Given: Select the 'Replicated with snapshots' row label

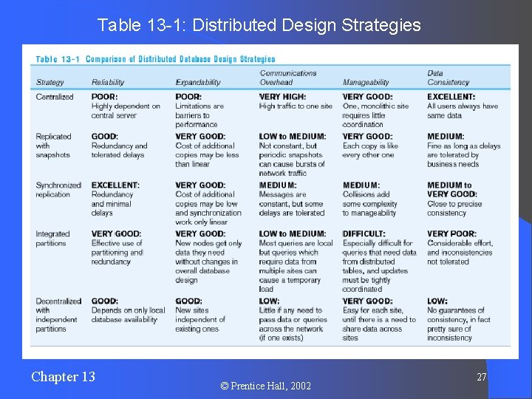Looking at the screenshot, I should 54,146.
